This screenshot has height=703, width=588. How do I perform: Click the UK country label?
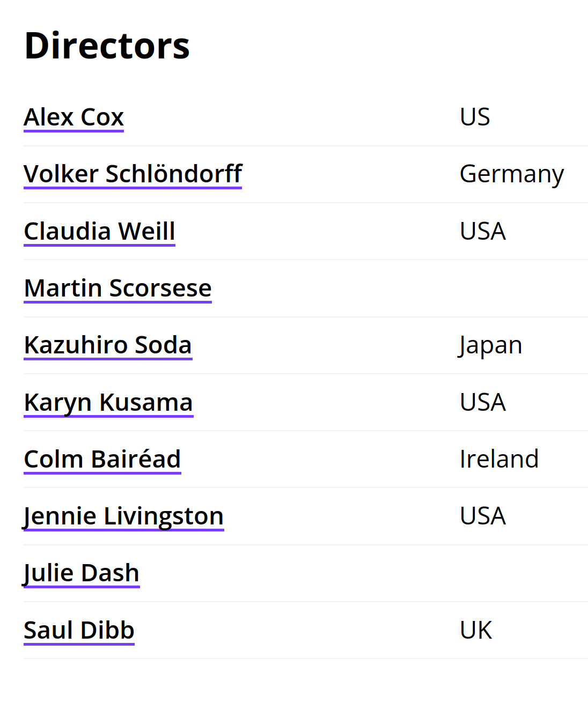(476, 631)
